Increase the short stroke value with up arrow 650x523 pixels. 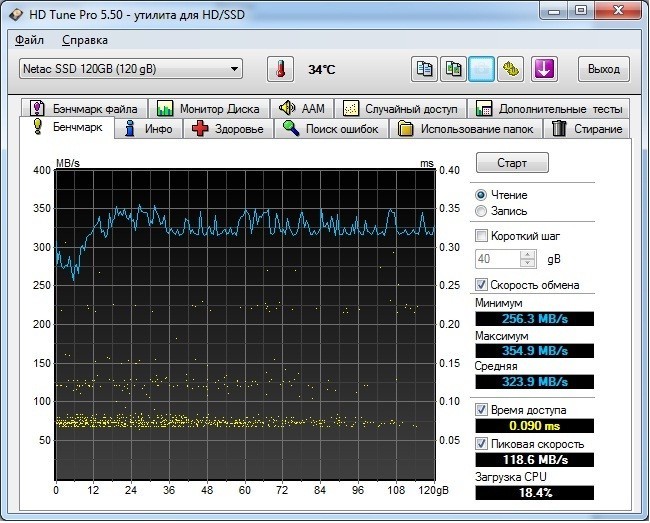[527, 254]
